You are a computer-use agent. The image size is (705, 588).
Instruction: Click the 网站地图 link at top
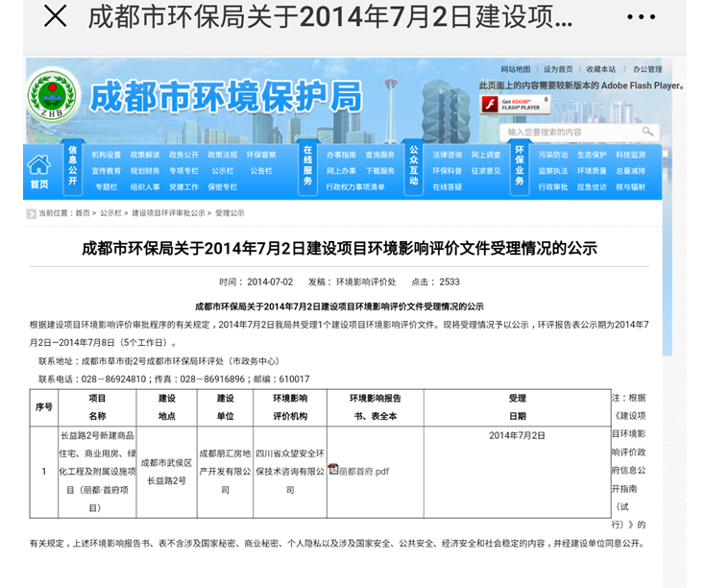[515, 69]
